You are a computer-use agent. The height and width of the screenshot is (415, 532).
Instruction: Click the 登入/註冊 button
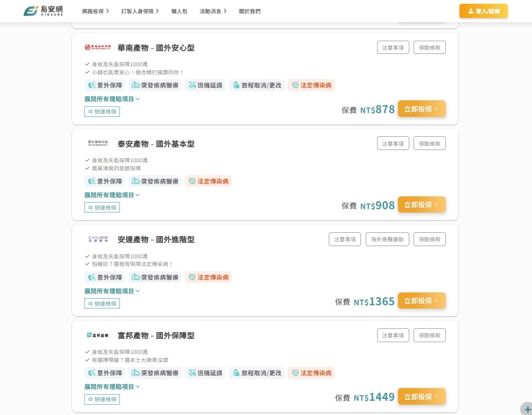[484, 11]
